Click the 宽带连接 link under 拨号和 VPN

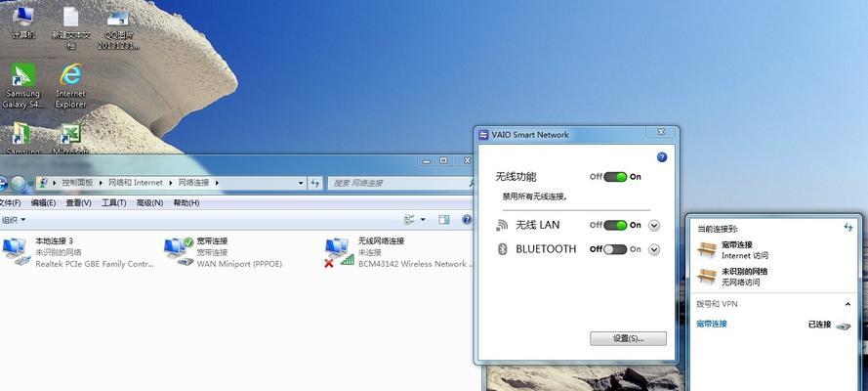(x=712, y=324)
